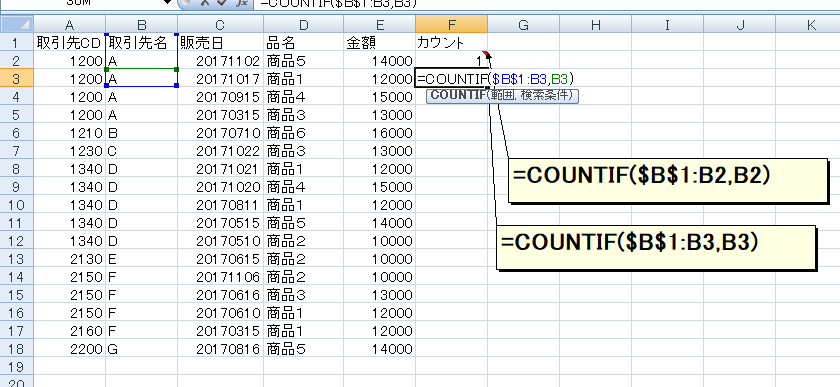This screenshot has height=387, width=840.
Task: Select row 19 header
Action: [17, 367]
